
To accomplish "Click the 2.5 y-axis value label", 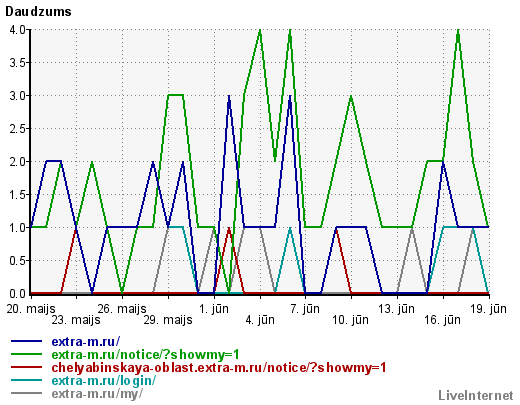I will [x=17, y=129].
